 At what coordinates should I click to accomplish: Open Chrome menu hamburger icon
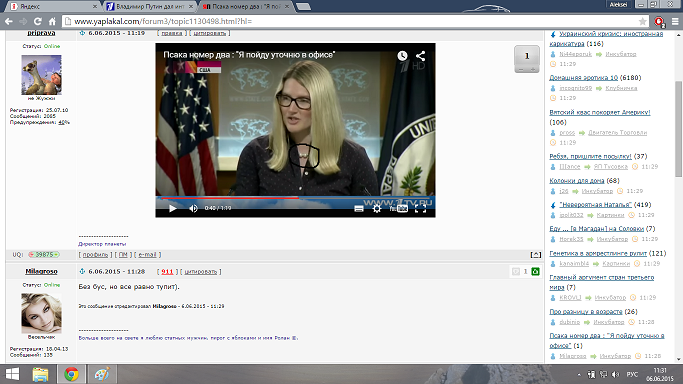pos(675,21)
